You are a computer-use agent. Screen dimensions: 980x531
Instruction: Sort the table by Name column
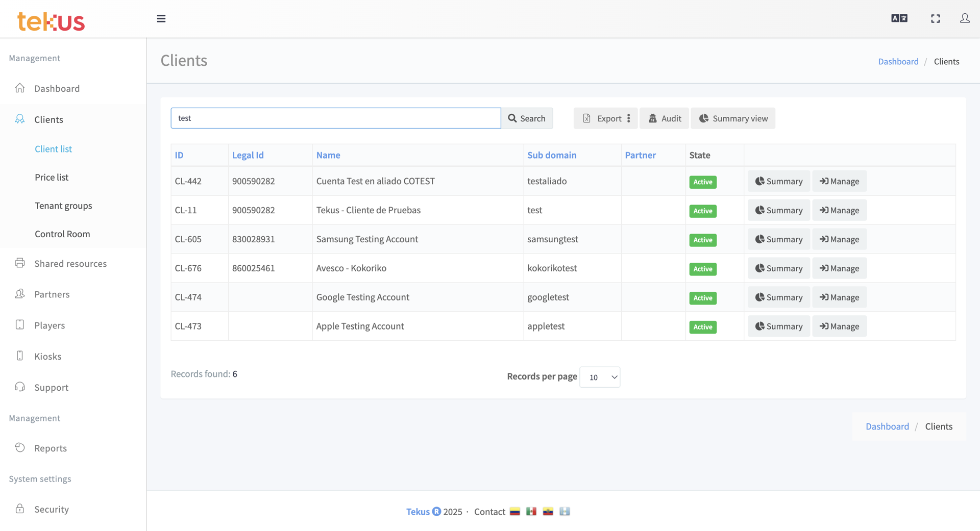point(328,155)
